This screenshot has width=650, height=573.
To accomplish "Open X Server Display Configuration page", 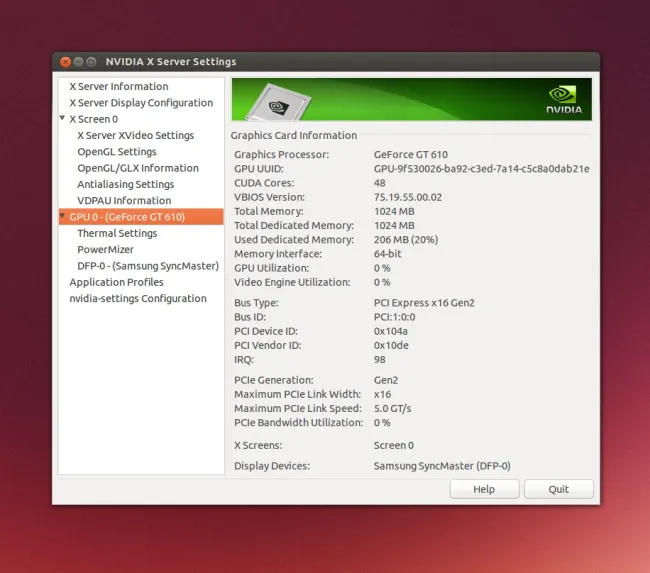I will pos(140,103).
